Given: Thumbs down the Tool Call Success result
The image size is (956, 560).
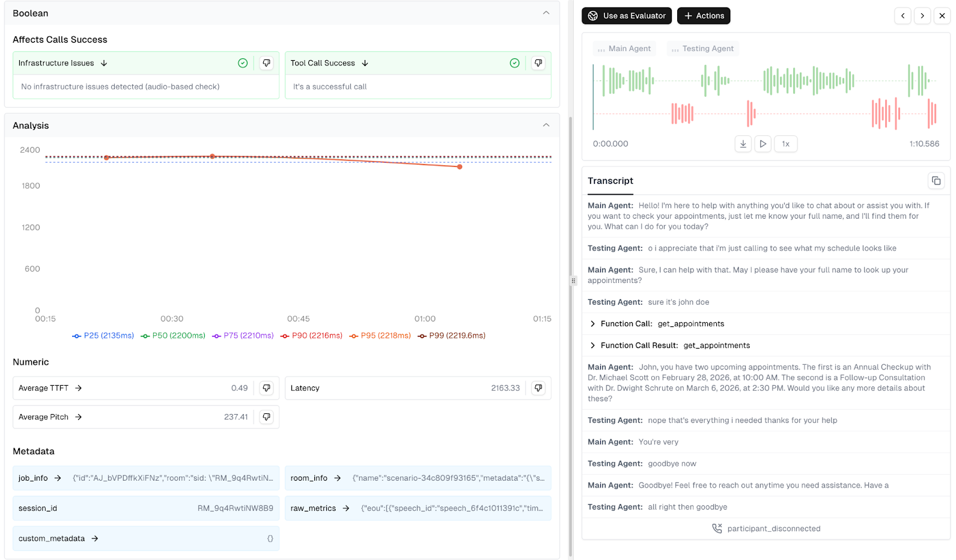Looking at the screenshot, I should pyautogui.click(x=538, y=63).
